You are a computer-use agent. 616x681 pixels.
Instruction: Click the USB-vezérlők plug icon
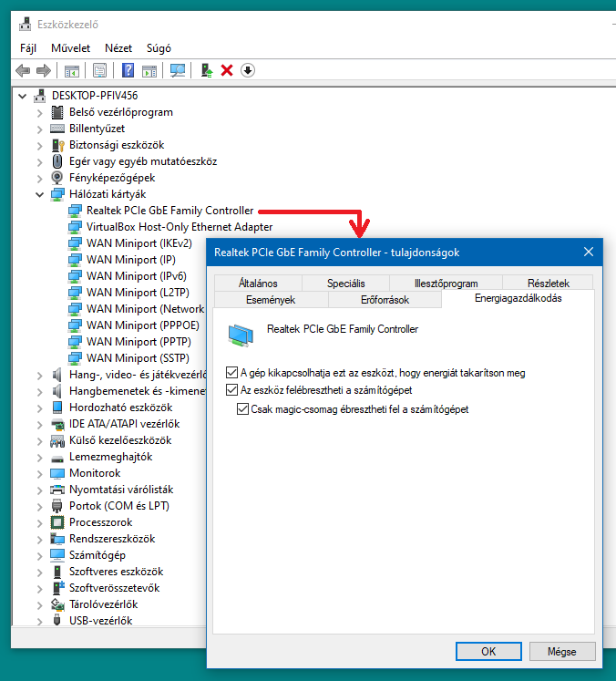(x=56, y=620)
